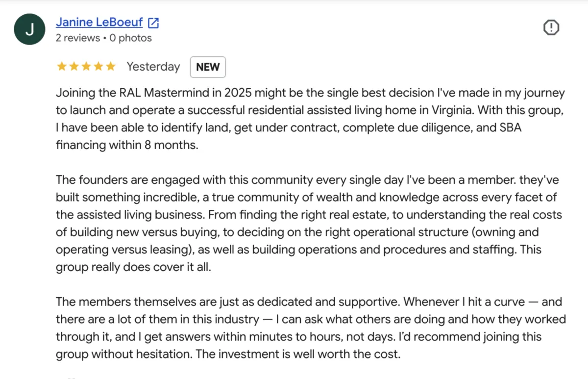The image size is (588, 379).
Task: Click the green J avatar
Action: coord(29,29)
